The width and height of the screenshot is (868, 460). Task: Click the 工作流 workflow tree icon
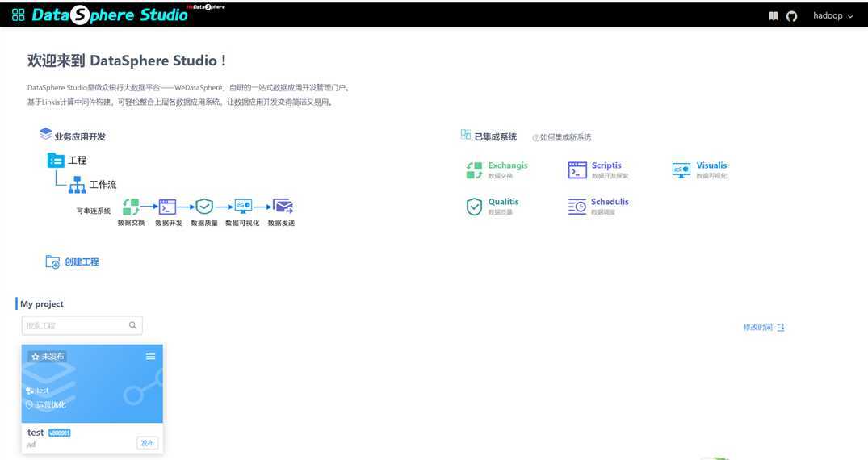click(77, 185)
